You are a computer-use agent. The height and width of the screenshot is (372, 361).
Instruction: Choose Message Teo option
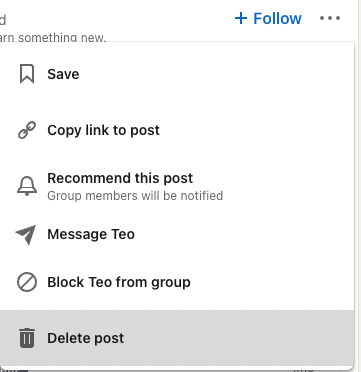tap(91, 234)
